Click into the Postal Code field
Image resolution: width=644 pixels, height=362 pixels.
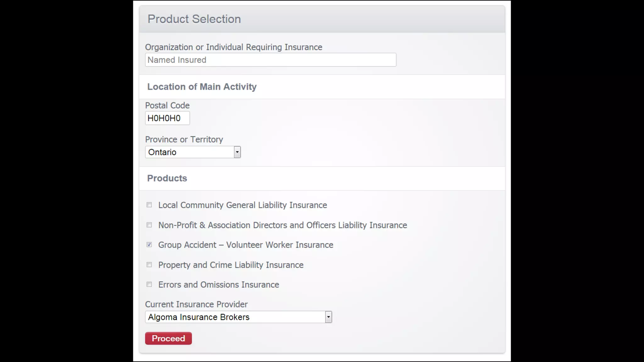[x=167, y=118]
